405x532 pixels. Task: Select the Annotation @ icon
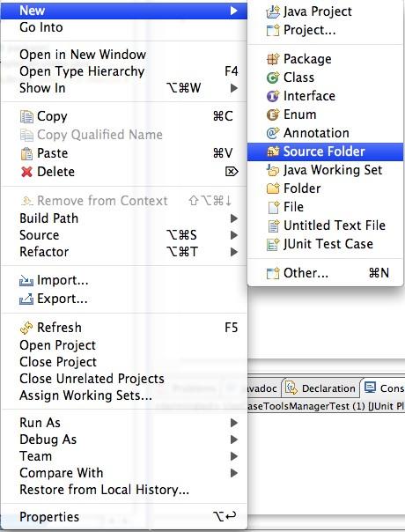[273, 133]
